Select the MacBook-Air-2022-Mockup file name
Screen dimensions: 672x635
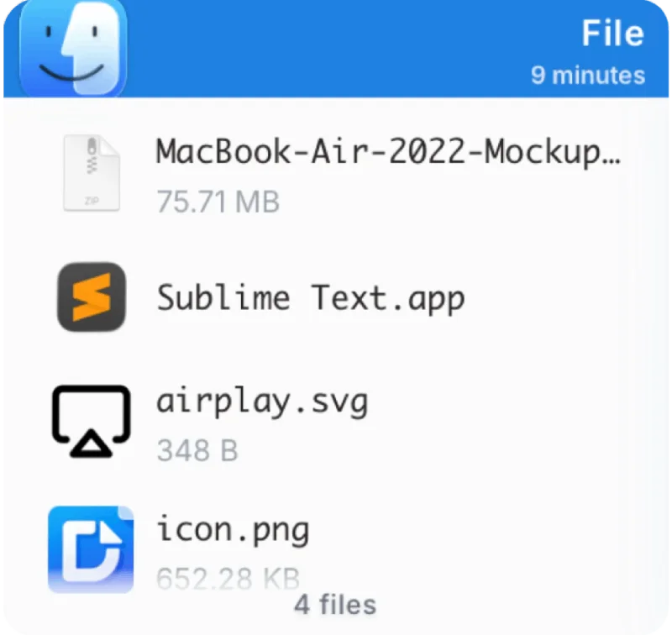[388, 152]
